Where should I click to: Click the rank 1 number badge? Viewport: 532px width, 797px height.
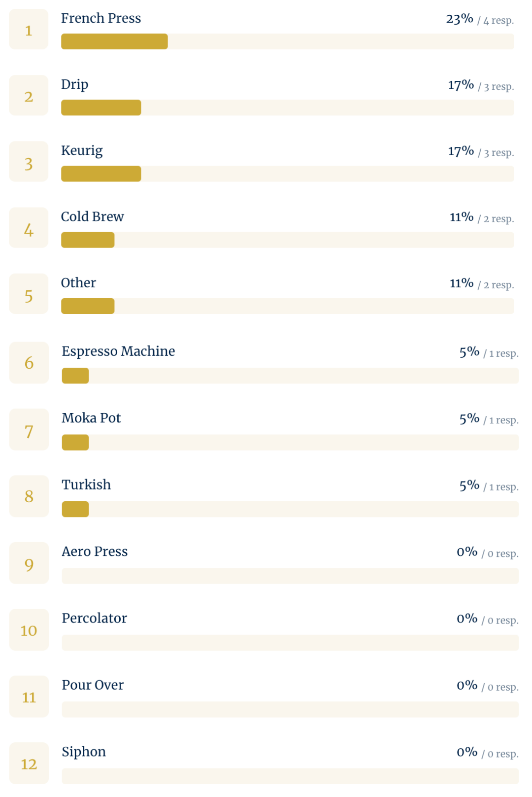pos(29,30)
